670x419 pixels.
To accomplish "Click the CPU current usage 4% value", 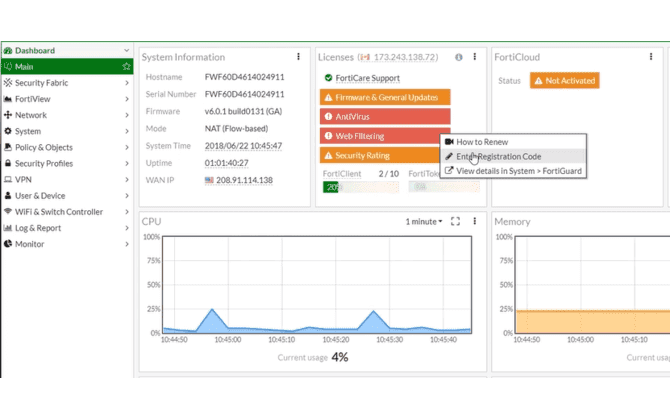I will tap(340, 357).
